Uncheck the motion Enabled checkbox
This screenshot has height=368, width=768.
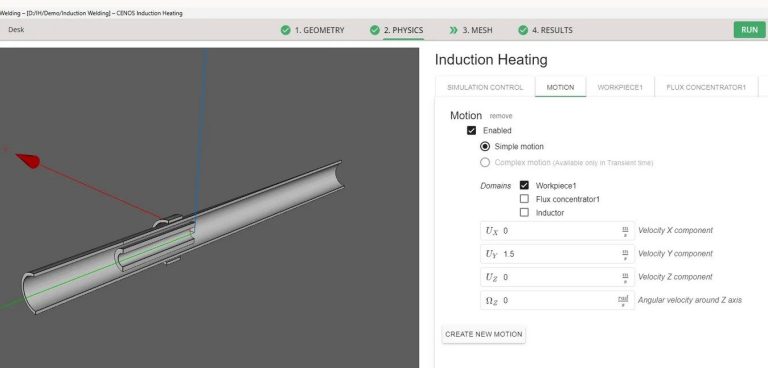click(x=472, y=130)
